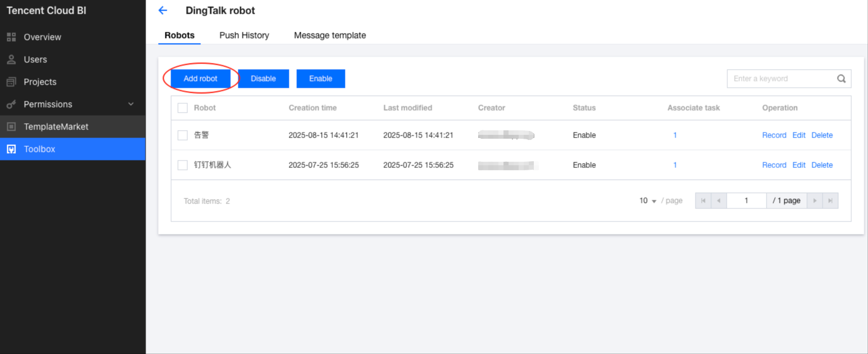
Task: Click Edit link for 告警 robot
Action: click(799, 135)
